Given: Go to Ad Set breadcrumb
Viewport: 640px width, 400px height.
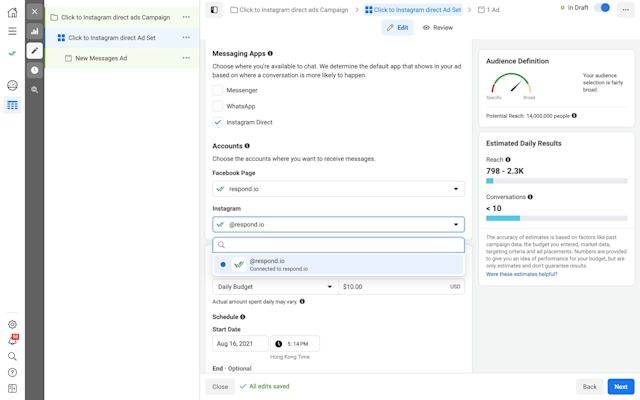Looking at the screenshot, I should pyautogui.click(x=413, y=10).
